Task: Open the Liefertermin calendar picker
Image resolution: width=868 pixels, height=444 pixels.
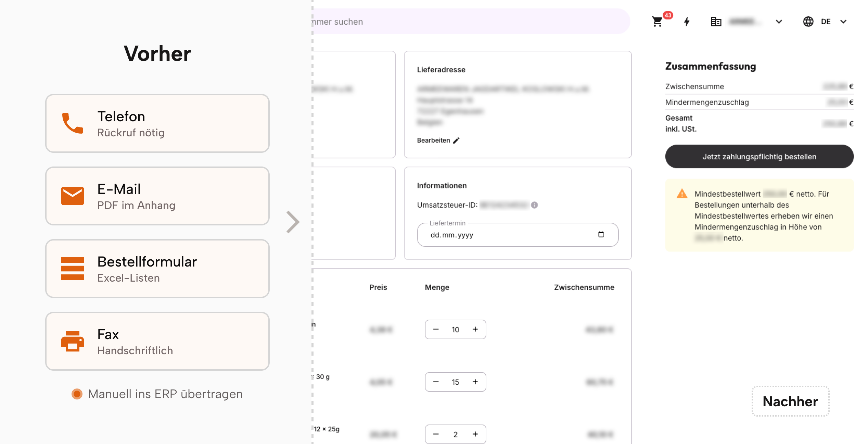Action: (602, 235)
